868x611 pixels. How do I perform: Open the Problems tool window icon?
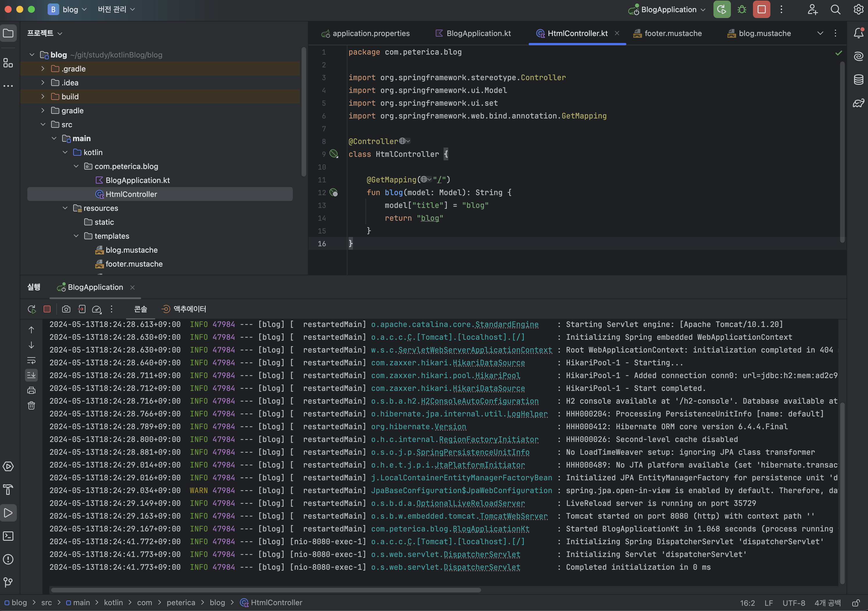tap(8, 559)
